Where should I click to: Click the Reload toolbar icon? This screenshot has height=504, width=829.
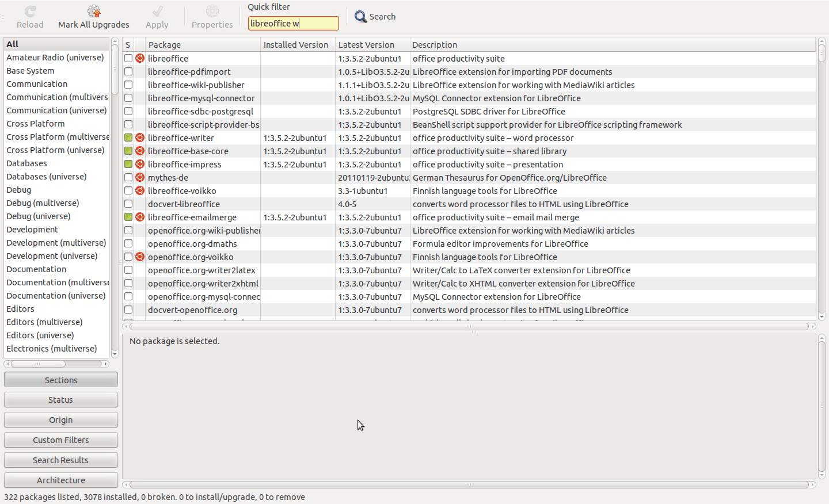coord(30,11)
